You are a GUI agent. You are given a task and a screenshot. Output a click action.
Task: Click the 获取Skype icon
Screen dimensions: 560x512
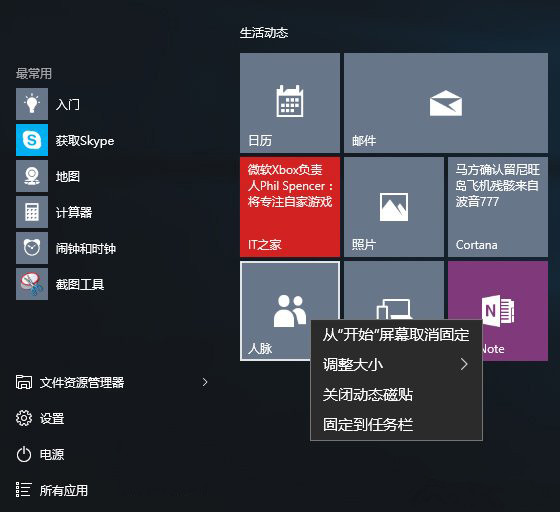[x=32, y=140]
